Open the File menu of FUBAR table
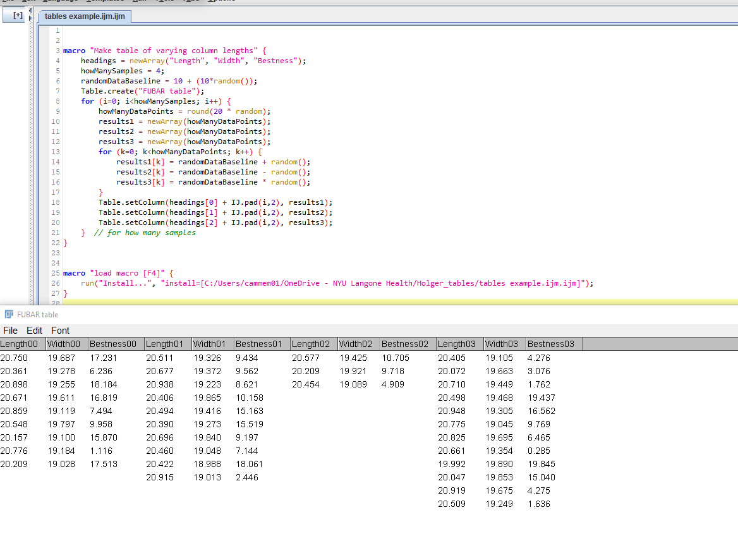 10,331
